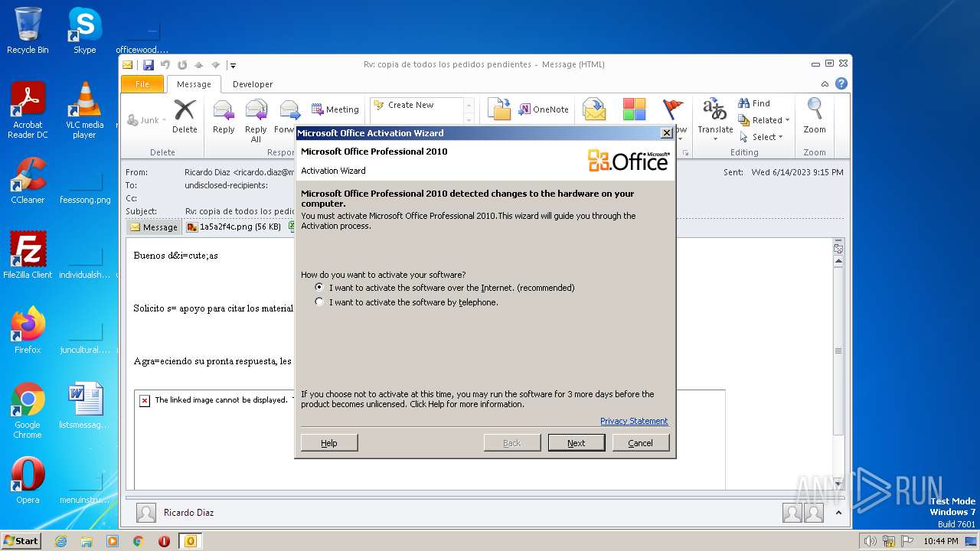This screenshot has height=551, width=980.
Task: Click Find in the Editing group
Action: point(754,103)
